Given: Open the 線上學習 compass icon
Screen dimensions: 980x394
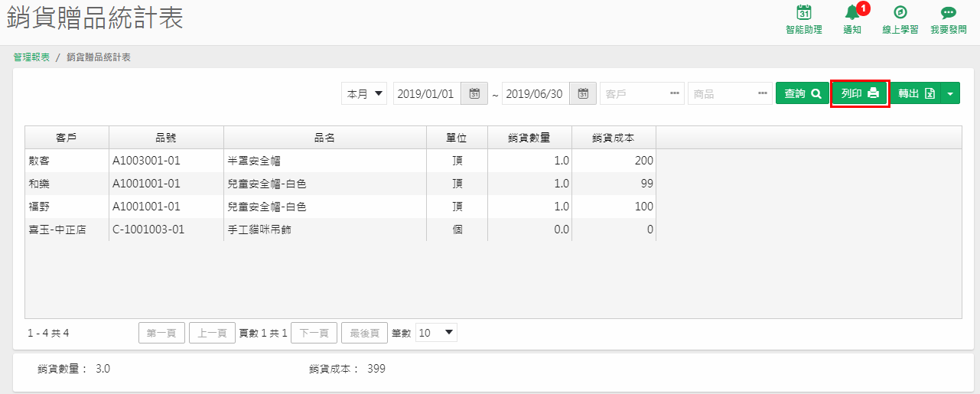Looking at the screenshot, I should click(x=900, y=12).
